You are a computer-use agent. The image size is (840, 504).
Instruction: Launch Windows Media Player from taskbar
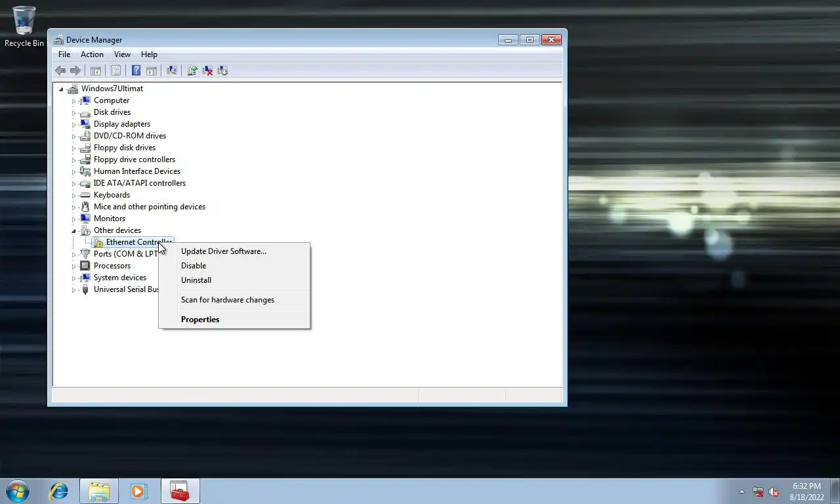138,491
